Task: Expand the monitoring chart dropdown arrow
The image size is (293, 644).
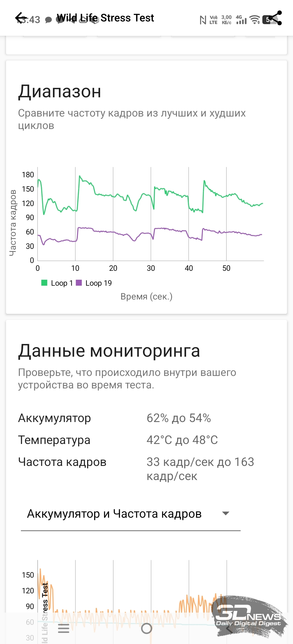Action: click(225, 513)
